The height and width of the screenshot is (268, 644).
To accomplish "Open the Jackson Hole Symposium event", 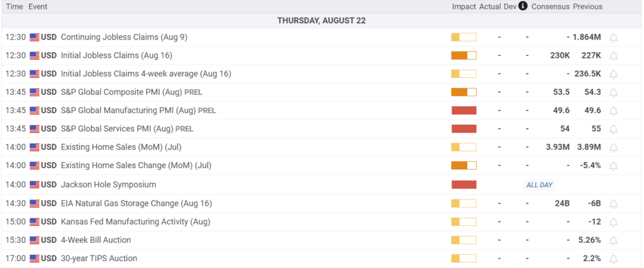I will coord(108,185).
